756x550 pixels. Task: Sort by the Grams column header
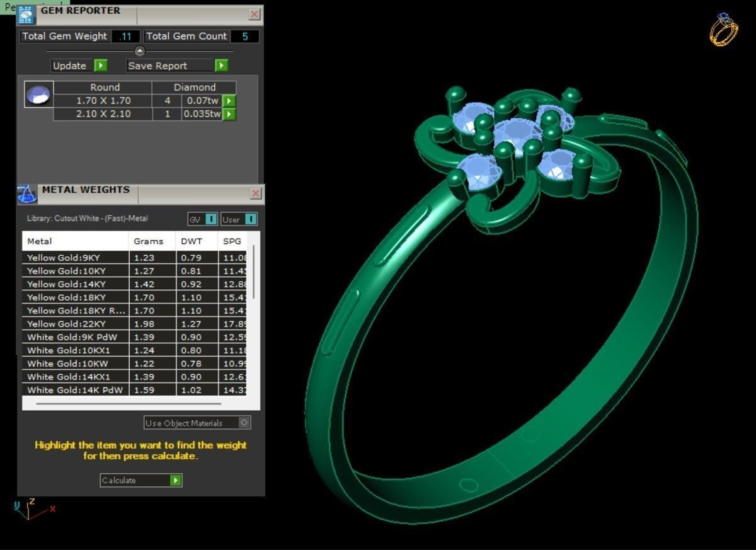152,241
